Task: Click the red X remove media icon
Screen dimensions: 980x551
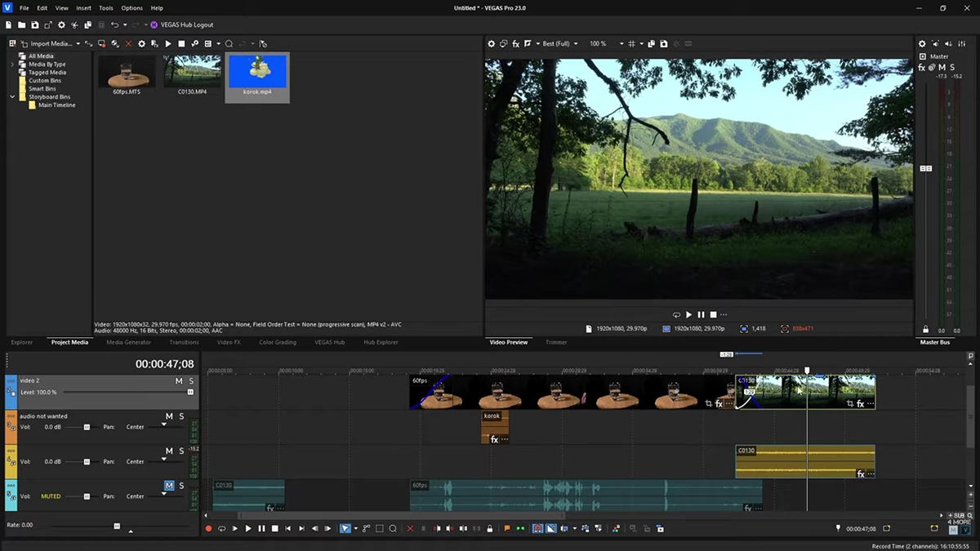Action: coord(128,43)
